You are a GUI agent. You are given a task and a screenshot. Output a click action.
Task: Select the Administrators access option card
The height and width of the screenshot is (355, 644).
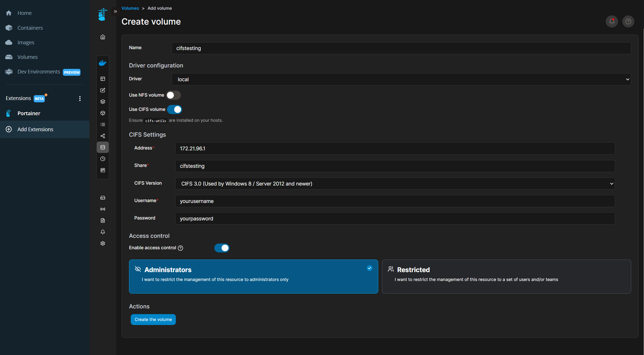tap(253, 276)
